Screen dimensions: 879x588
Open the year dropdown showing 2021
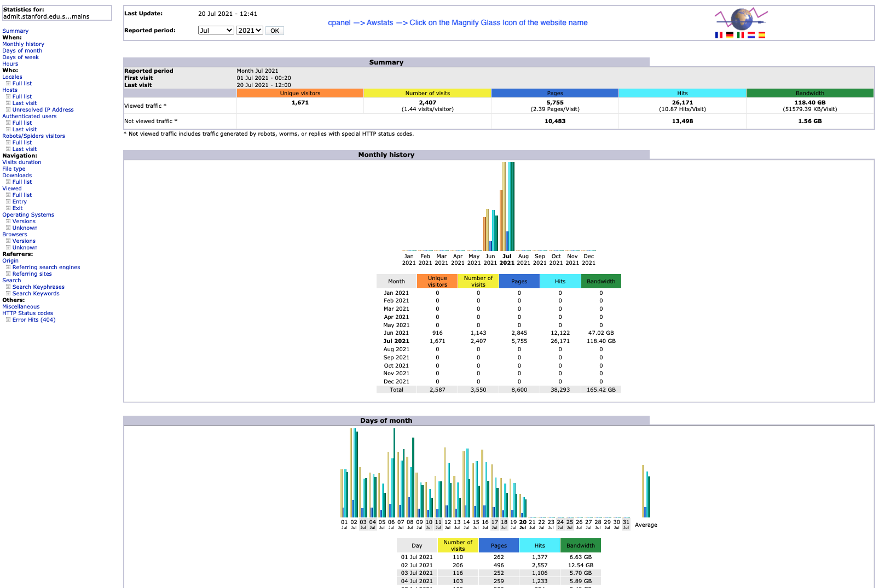pos(250,31)
